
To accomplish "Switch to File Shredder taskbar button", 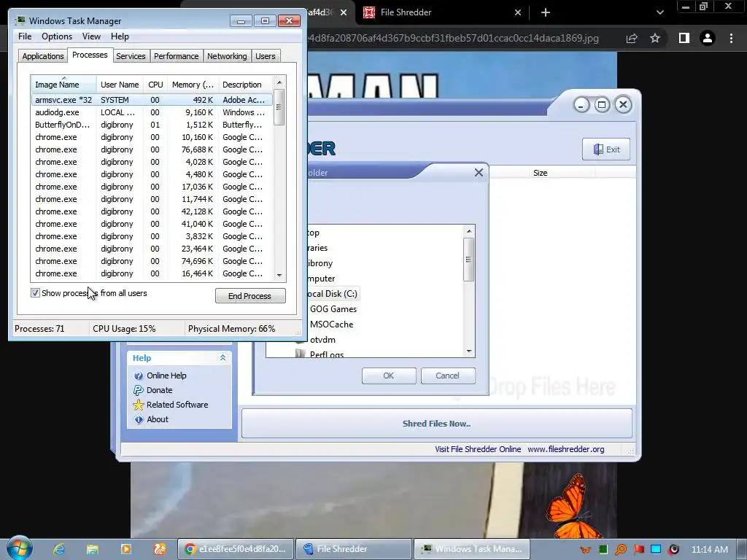I will (x=354, y=549).
